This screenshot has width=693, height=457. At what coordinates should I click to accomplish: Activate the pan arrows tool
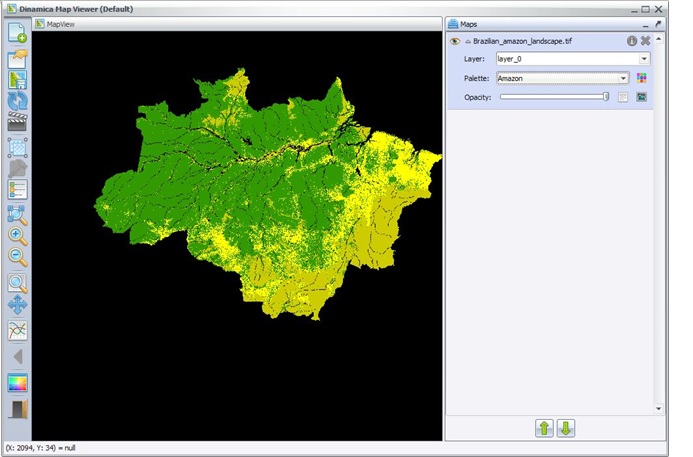point(17,305)
